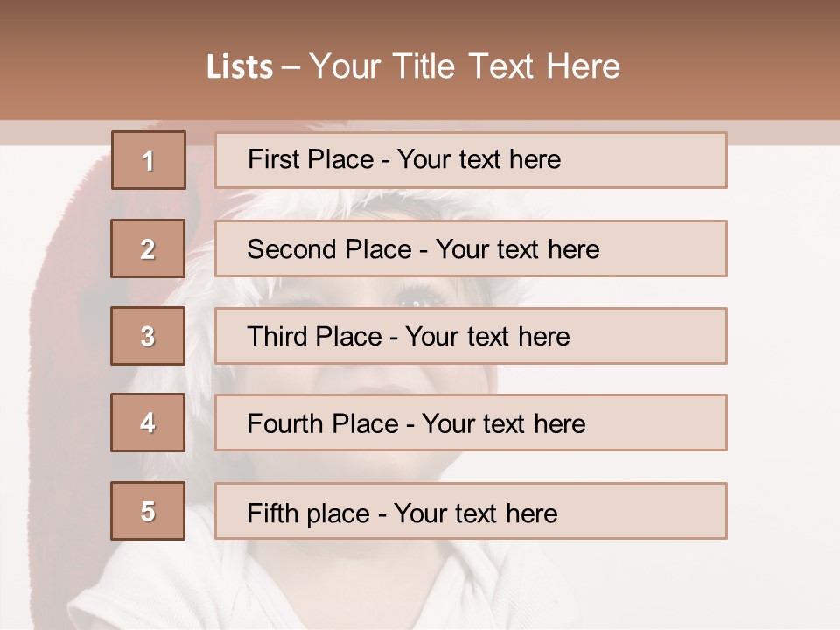The width and height of the screenshot is (840, 630).
Task: Click the Fourth Place text box
Action: click(x=471, y=423)
